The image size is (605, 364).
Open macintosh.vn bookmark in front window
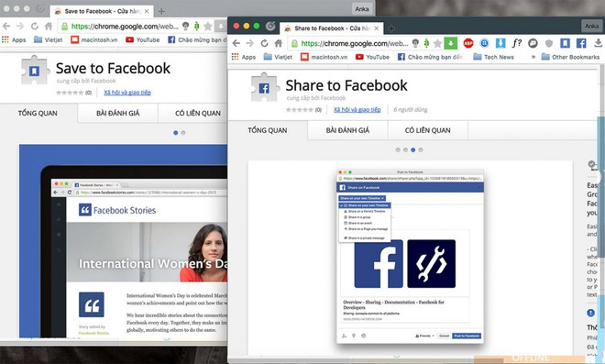[324, 57]
